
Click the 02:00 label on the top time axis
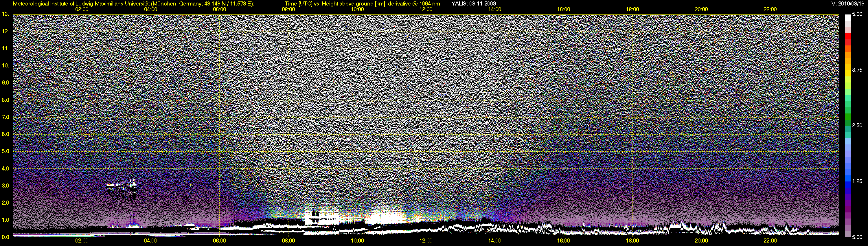tap(82, 10)
